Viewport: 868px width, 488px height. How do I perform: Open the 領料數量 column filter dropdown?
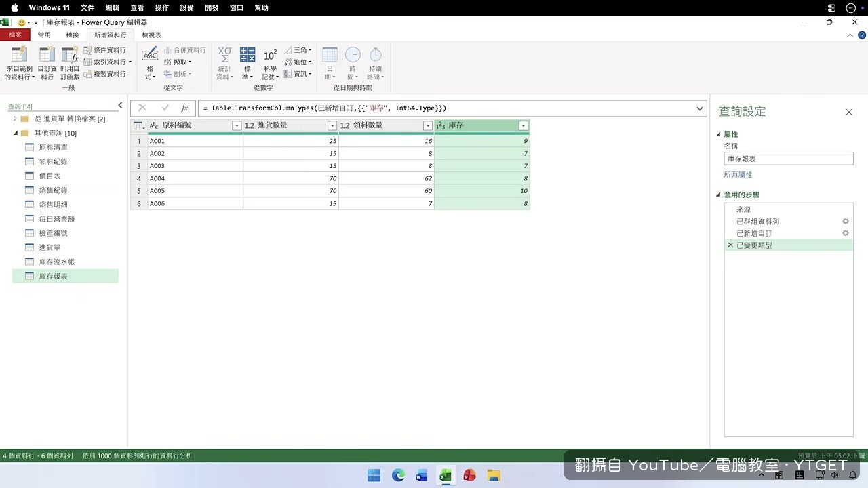click(x=428, y=125)
